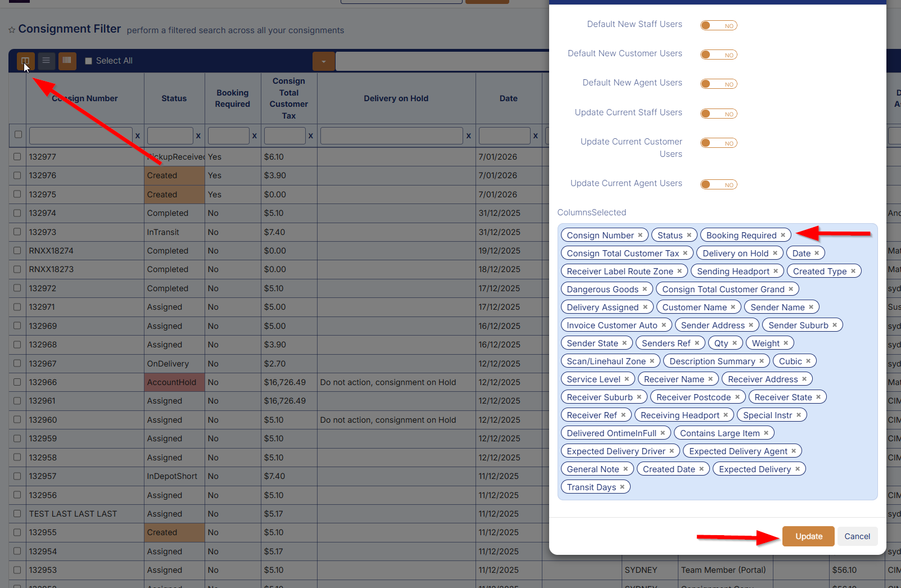Clear the Consign Number filter with x
The height and width of the screenshot is (588, 901).
[137, 135]
